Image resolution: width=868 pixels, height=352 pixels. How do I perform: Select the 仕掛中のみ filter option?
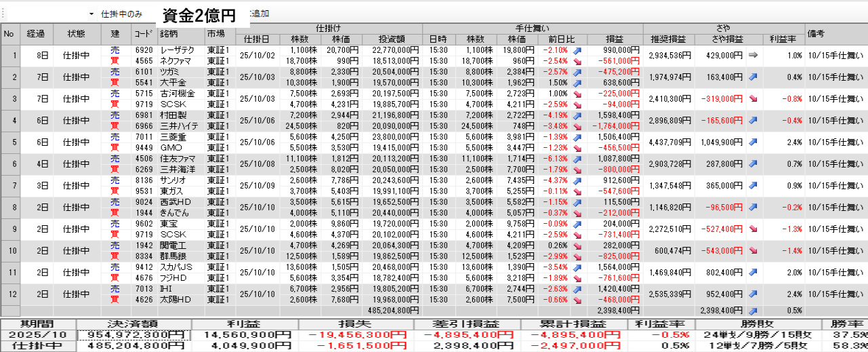point(121,14)
